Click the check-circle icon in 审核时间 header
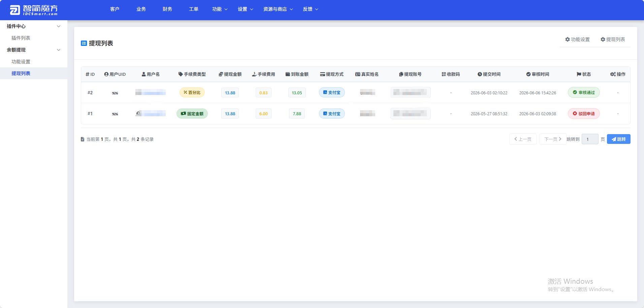This screenshot has width=644, height=308. (x=528, y=74)
